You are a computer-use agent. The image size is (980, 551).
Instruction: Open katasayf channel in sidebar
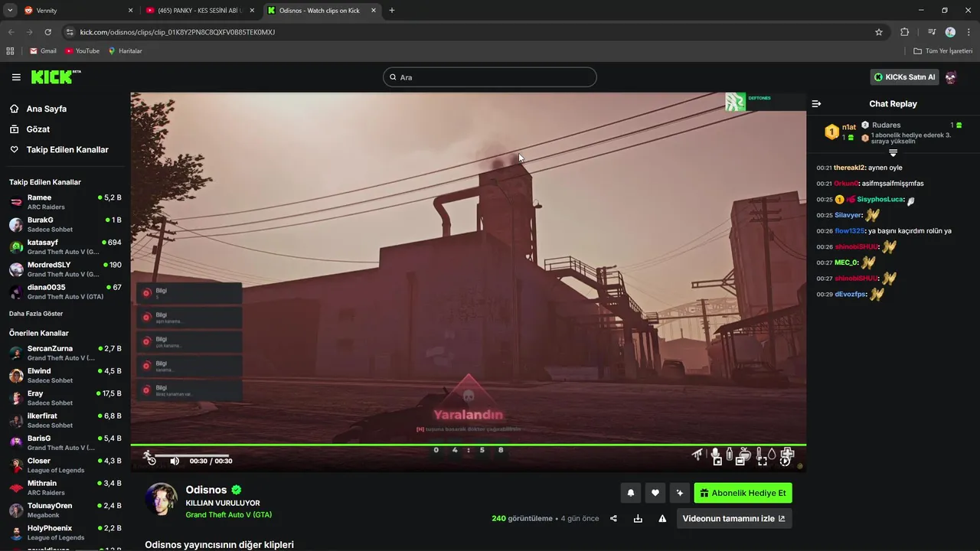pyautogui.click(x=65, y=246)
